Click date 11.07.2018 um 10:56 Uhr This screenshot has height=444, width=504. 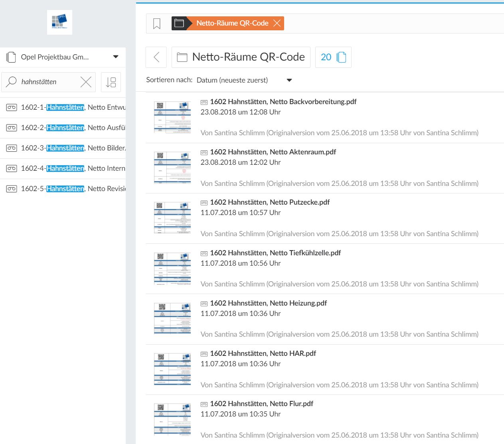[241, 263]
